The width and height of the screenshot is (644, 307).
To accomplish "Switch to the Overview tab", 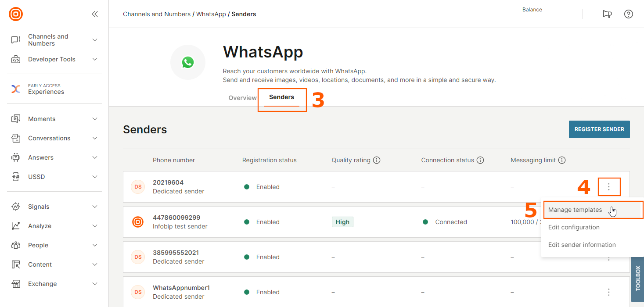I will click(x=242, y=98).
